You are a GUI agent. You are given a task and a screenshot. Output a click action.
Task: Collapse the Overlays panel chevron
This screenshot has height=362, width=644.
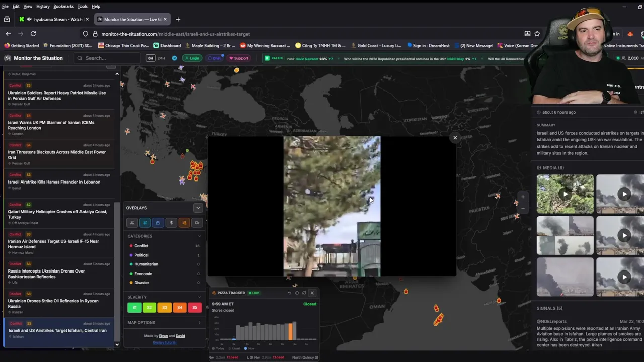(198, 208)
